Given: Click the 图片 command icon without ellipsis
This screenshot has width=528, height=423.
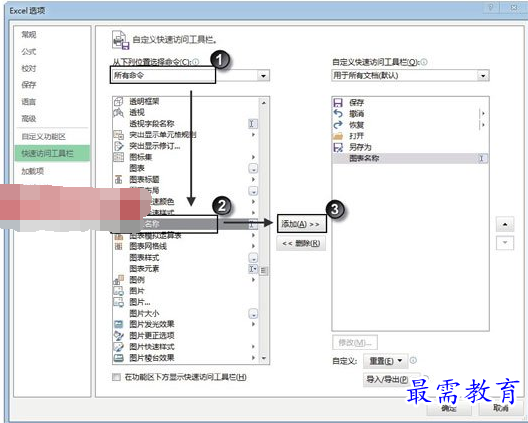Looking at the screenshot, I should tap(118, 291).
